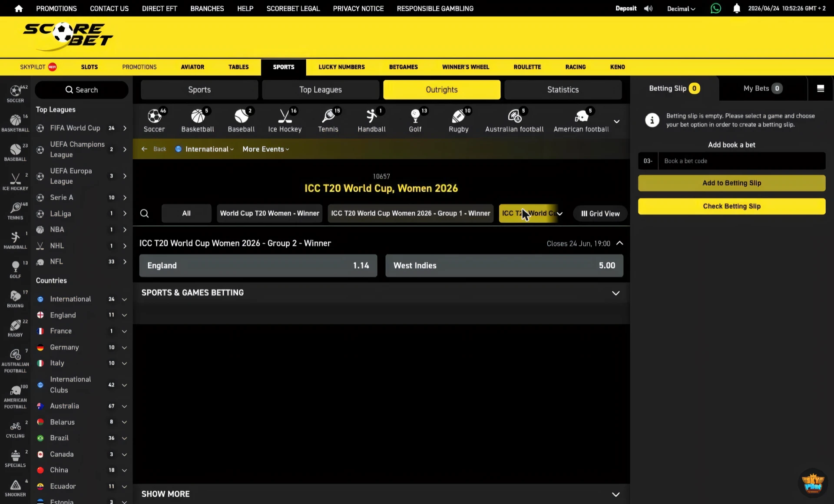Screen dimensions: 834x504
Task: Bet on England at 1.14
Action: [x=258, y=266]
